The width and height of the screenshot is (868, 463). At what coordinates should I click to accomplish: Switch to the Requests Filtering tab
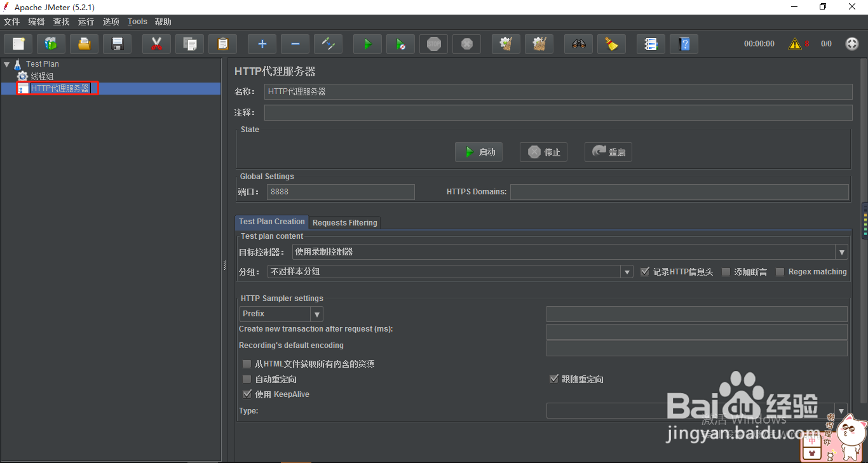(345, 222)
